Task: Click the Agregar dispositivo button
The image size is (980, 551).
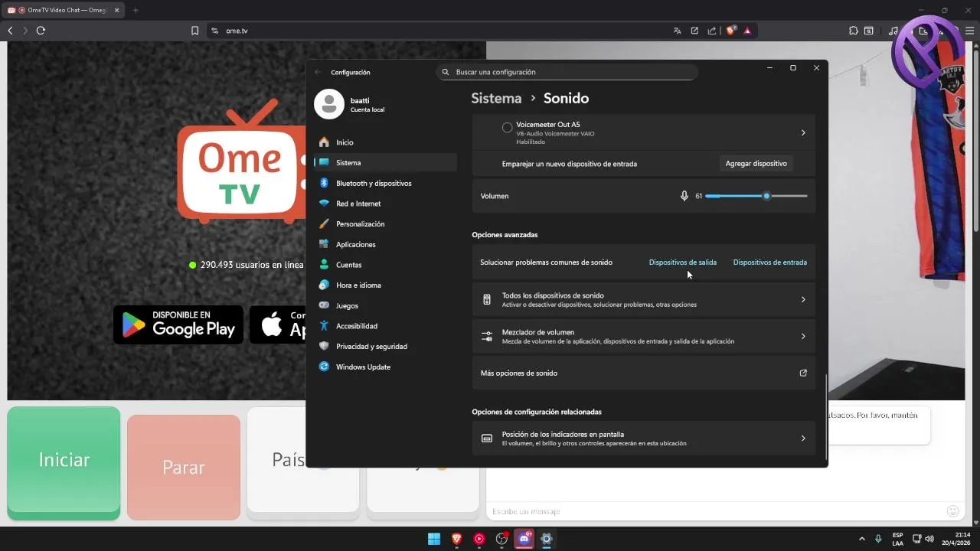Action: pyautogui.click(x=756, y=164)
